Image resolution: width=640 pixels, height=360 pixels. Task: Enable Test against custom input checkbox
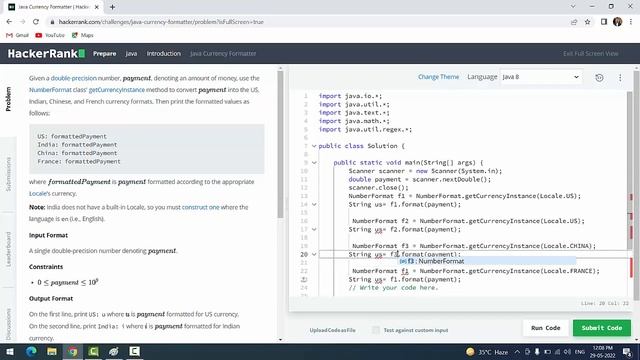pyautogui.click(x=376, y=330)
